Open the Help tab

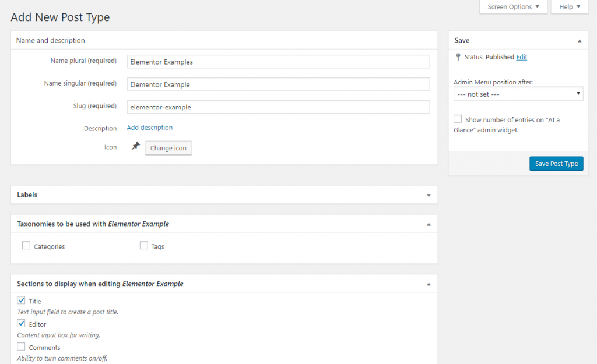(x=570, y=7)
